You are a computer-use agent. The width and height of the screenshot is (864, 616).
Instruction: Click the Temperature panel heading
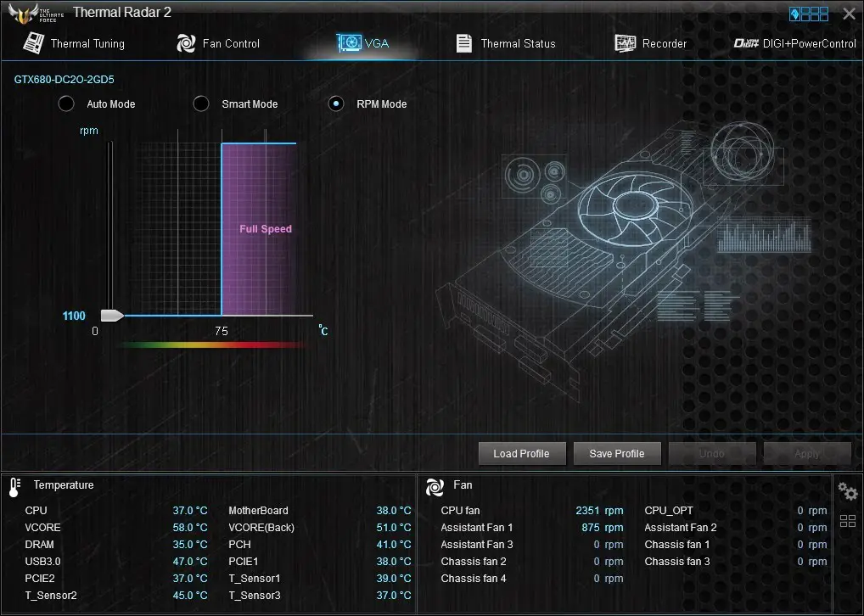point(64,484)
